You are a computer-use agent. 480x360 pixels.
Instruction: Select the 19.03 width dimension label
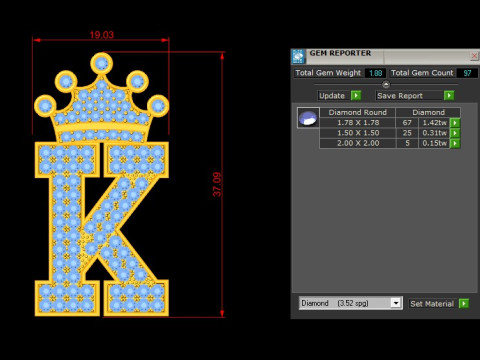coord(102,35)
